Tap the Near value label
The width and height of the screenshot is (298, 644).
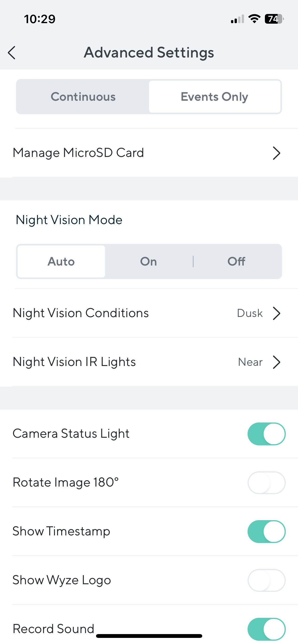(250, 362)
